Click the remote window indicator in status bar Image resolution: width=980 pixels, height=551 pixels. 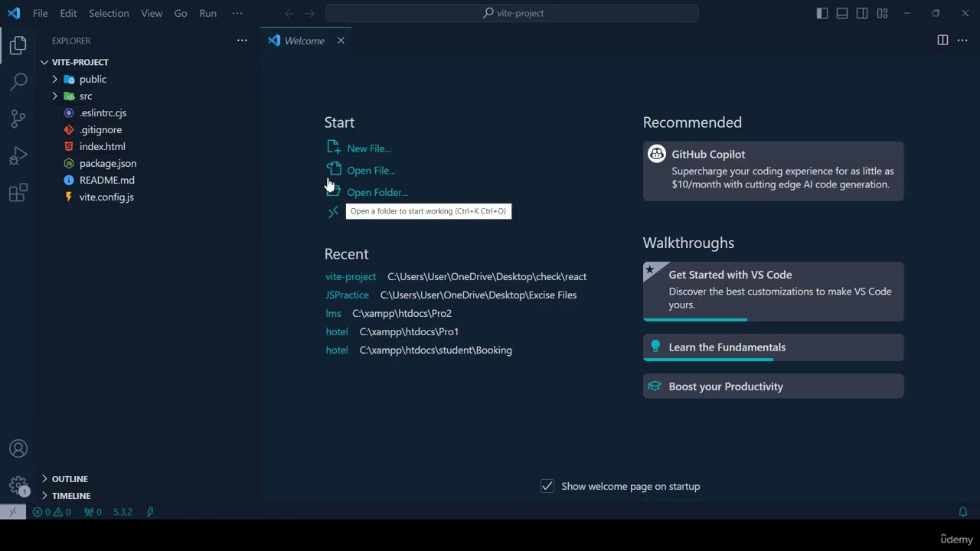tap(12, 512)
